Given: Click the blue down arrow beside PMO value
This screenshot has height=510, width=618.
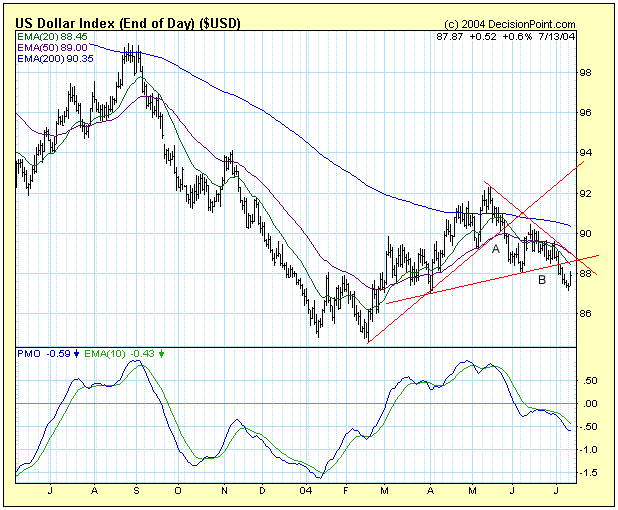Looking at the screenshot, I should (78, 354).
